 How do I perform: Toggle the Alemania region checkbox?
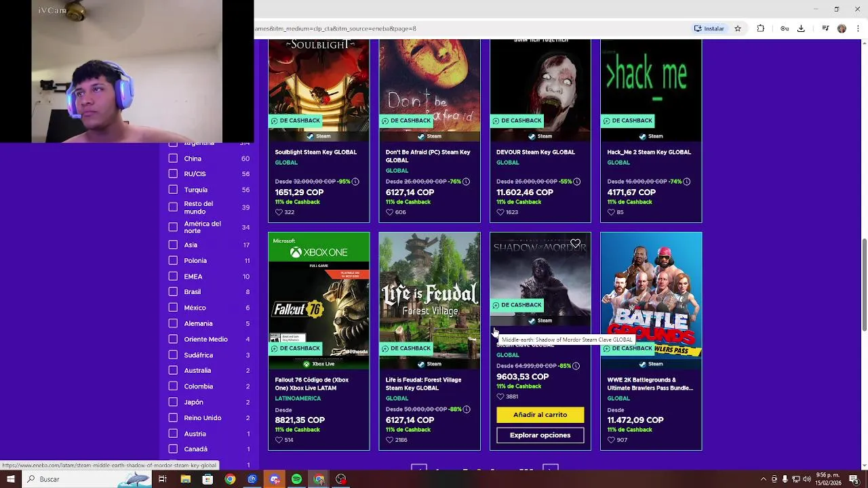pyautogui.click(x=173, y=323)
